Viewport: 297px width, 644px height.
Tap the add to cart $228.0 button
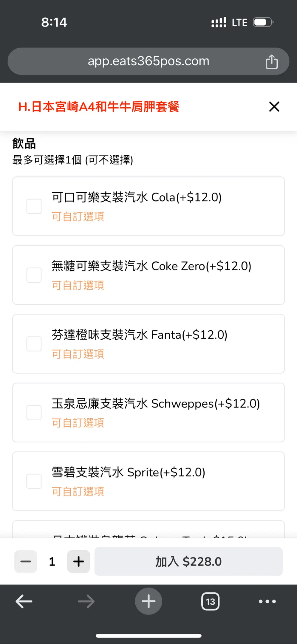(x=188, y=561)
